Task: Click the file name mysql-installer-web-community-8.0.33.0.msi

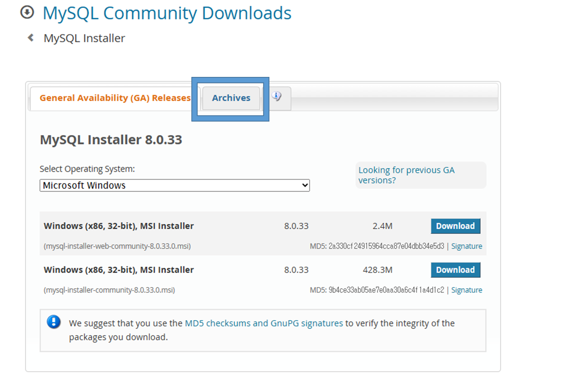Action: (x=117, y=246)
